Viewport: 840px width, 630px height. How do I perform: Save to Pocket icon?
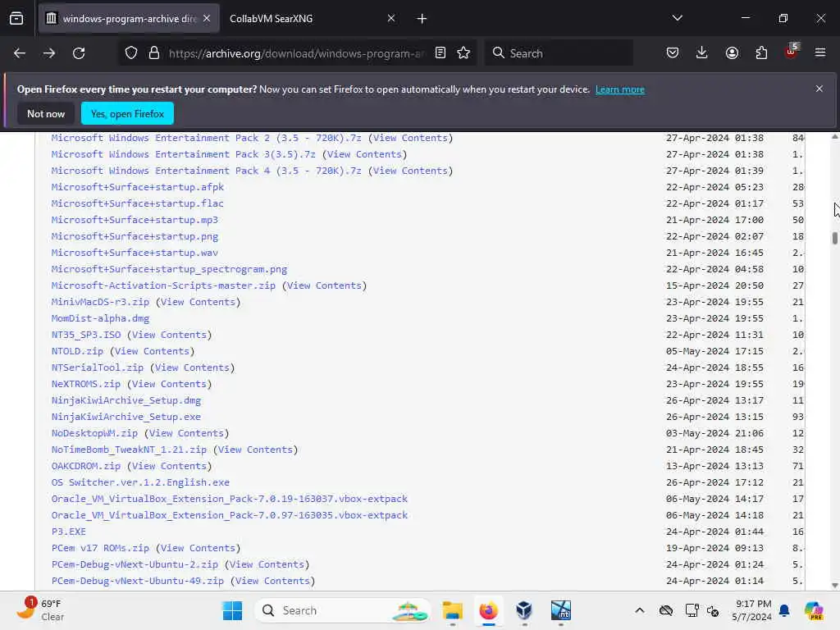click(x=673, y=53)
